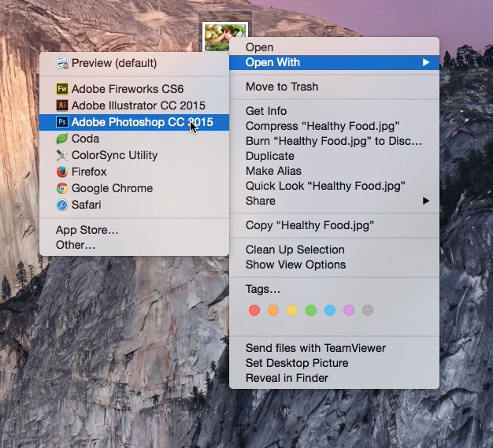
Task: Apply the orange tag
Action: (x=273, y=310)
